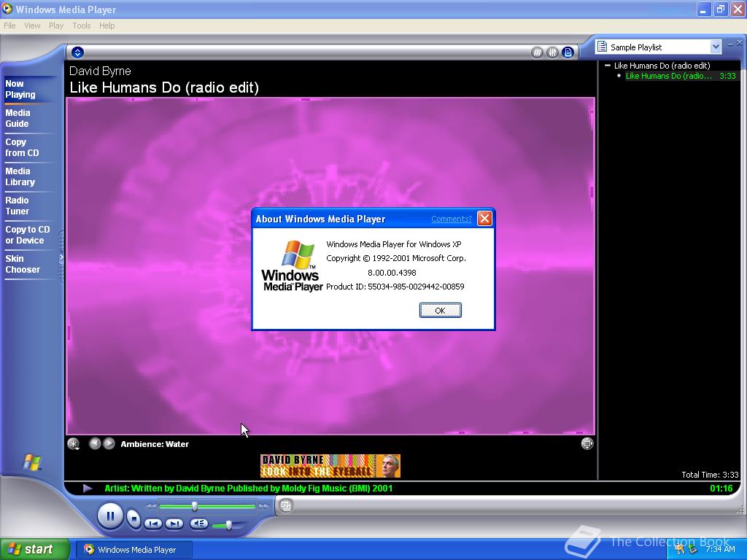This screenshot has height=560, width=747.
Task: Click the Media Player title bar icon
Action: click(x=7, y=9)
